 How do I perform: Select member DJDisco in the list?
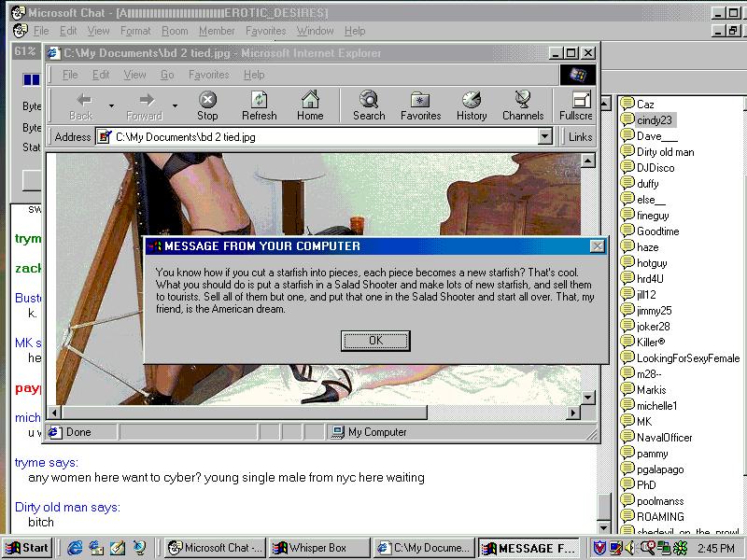tap(655, 168)
